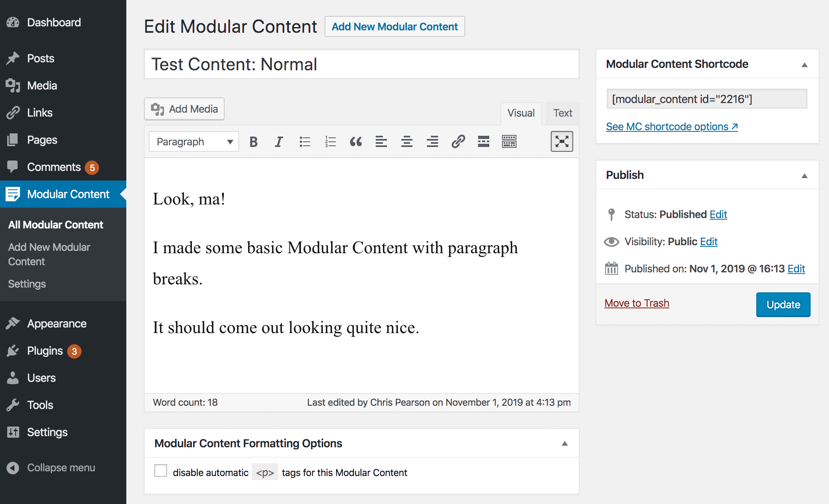The image size is (829, 504).
Task: Click the Add Media button
Action: point(184,109)
